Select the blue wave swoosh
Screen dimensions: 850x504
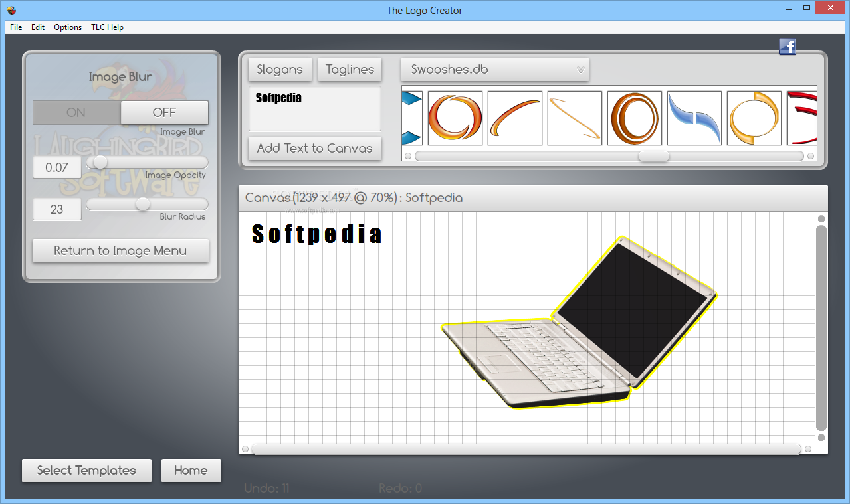[x=694, y=118]
